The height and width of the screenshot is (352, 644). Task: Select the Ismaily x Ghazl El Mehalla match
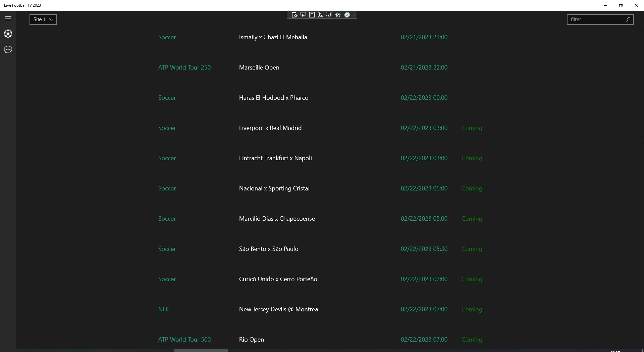[x=273, y=37]
